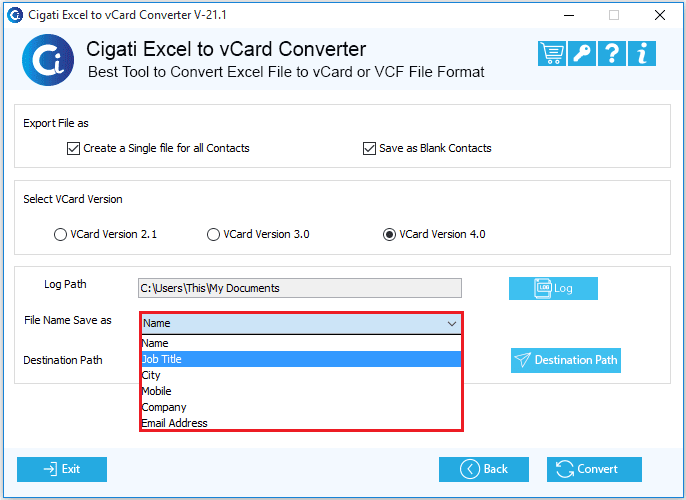Click the Exit button
This screenshot has height=500, width=686.
pyautogui.click(x=62, y=469)
